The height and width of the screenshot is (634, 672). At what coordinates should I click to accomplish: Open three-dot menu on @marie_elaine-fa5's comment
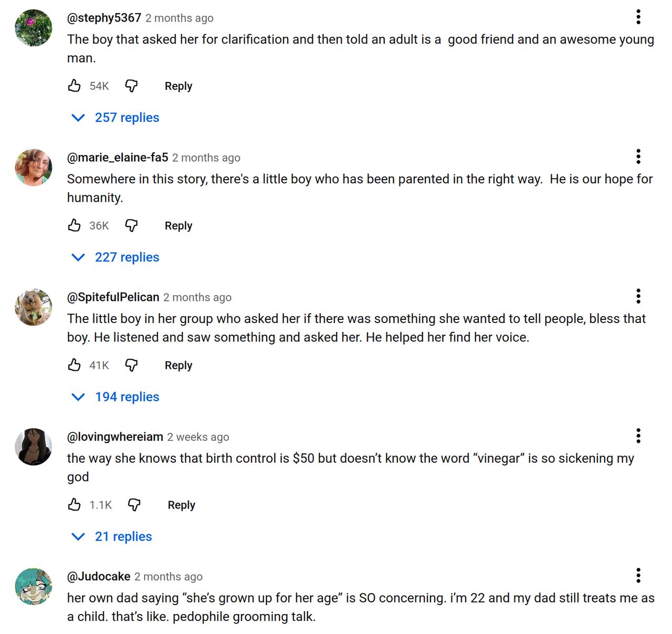(x=638, y=157)
